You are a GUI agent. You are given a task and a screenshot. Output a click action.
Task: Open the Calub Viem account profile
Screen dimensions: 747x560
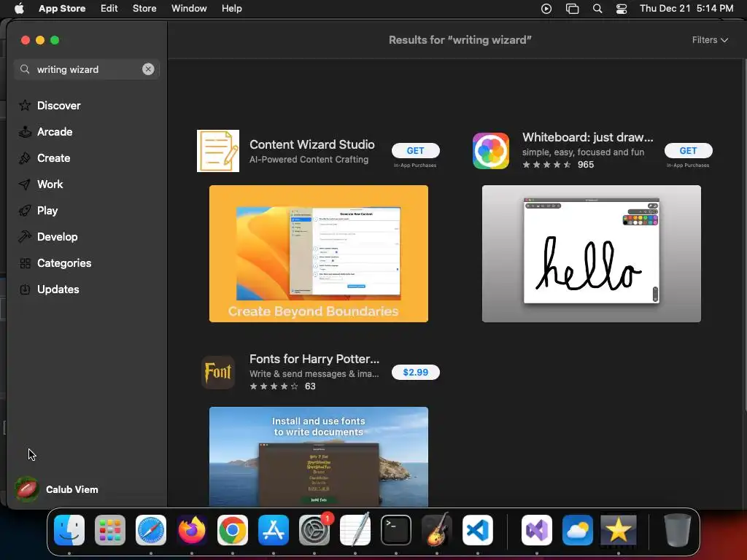[57, 489]
